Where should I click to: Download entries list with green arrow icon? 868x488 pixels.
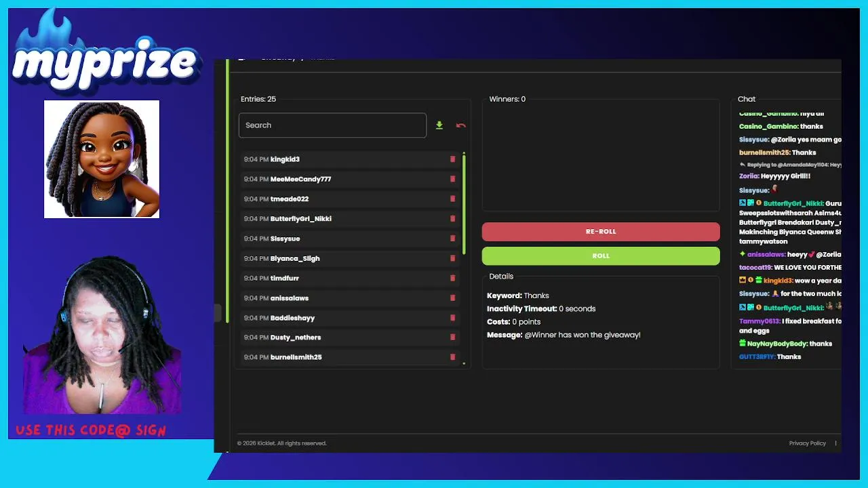pos(439,125)
